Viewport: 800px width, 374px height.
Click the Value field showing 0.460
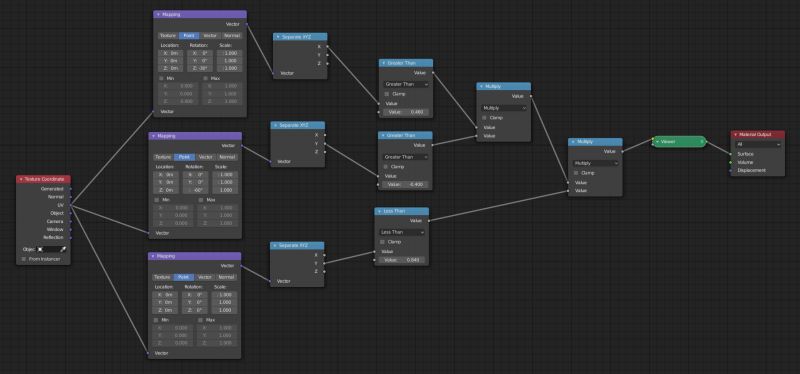pyautogui.click(x=406, y=112)
